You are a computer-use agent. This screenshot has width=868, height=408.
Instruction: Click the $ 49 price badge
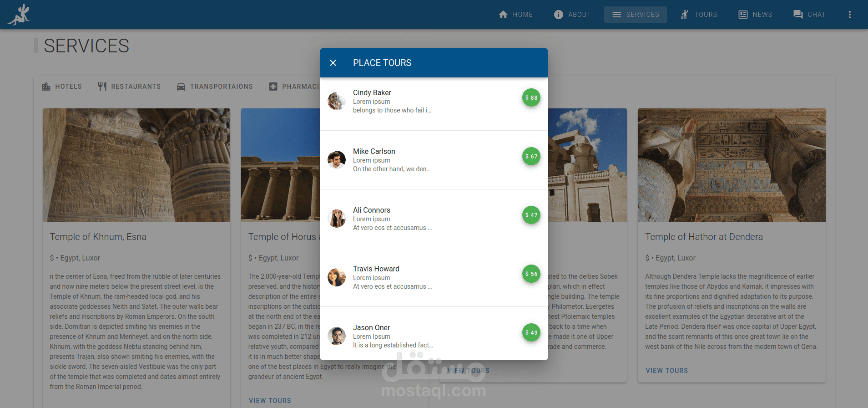pyautogui.click(x=531, y=332)
